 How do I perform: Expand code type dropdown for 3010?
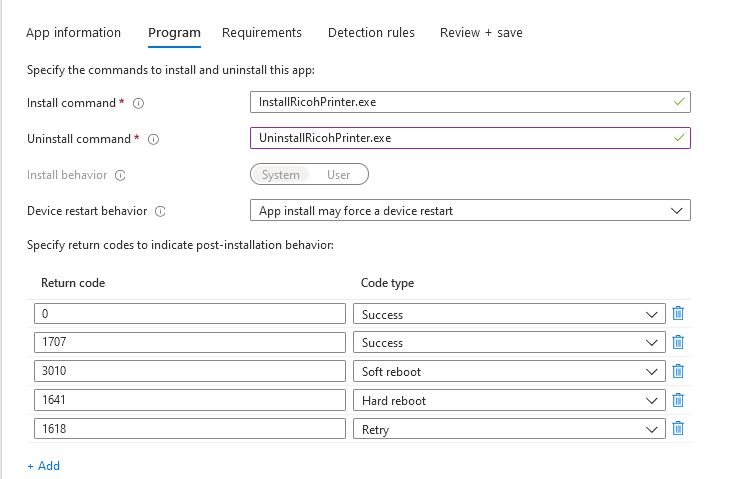pyautogui.click(x=508, y=371)
